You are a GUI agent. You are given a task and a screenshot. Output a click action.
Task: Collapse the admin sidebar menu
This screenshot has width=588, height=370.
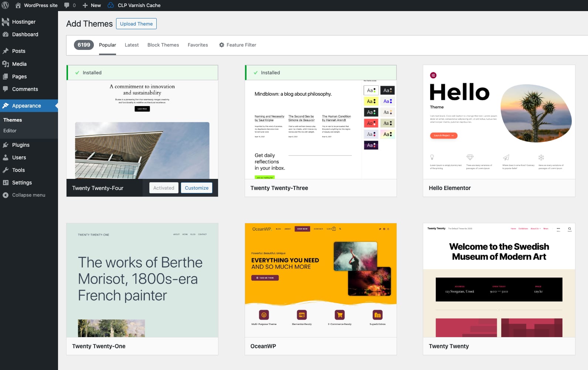click(x=24, y=195)
